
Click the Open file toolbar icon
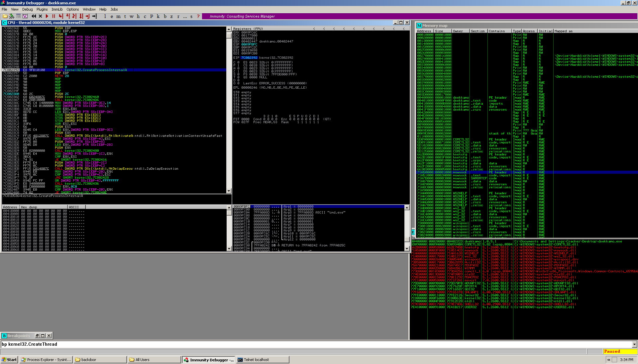click(5, 16)
